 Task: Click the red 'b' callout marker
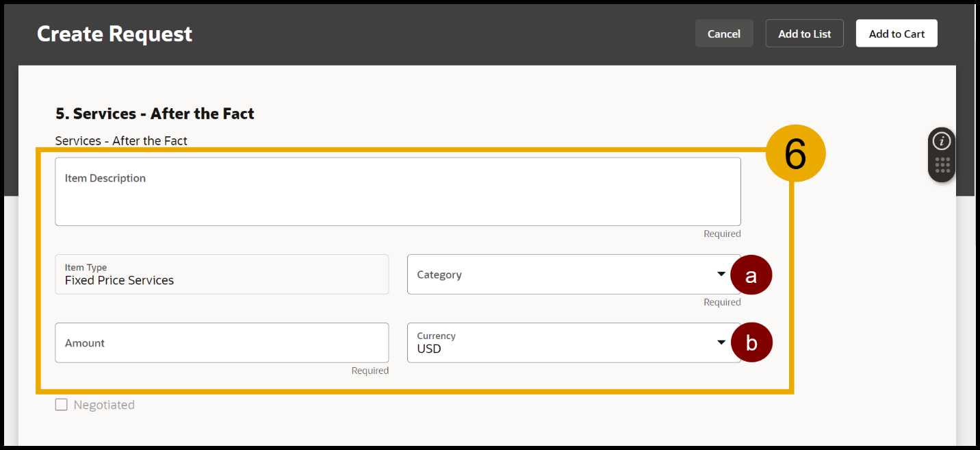[x=751, y=343]
